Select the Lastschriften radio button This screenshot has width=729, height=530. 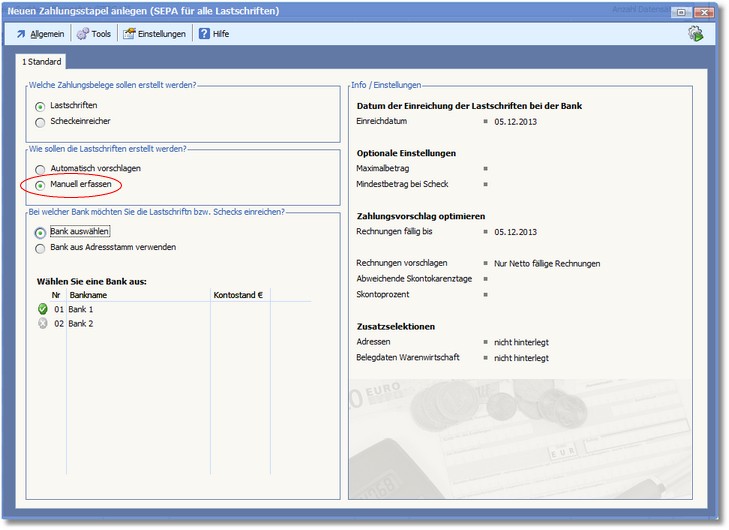pyautogui.click(x=40, y=106)
